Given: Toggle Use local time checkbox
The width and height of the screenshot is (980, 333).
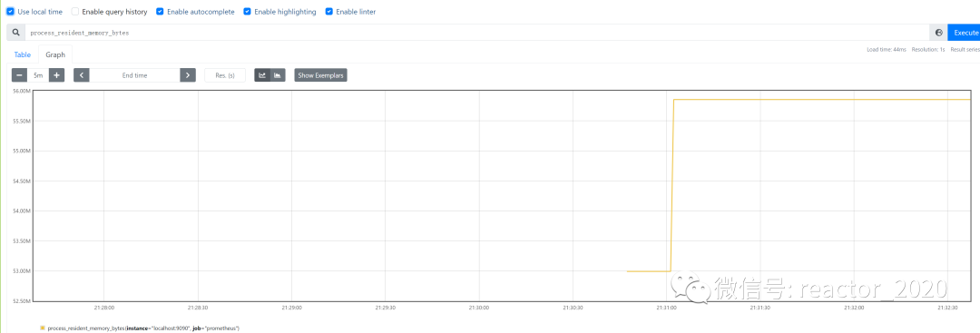Looking at the screenshot, I should coord(11,11).
